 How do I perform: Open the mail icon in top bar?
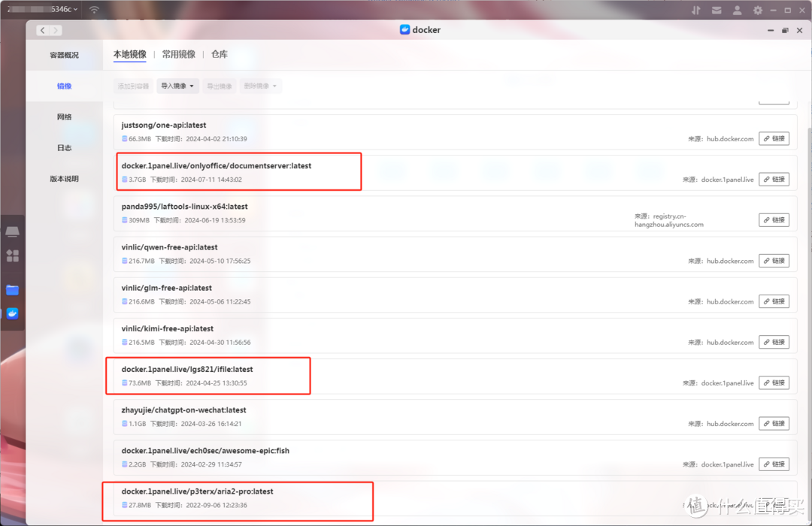(717, 11)
